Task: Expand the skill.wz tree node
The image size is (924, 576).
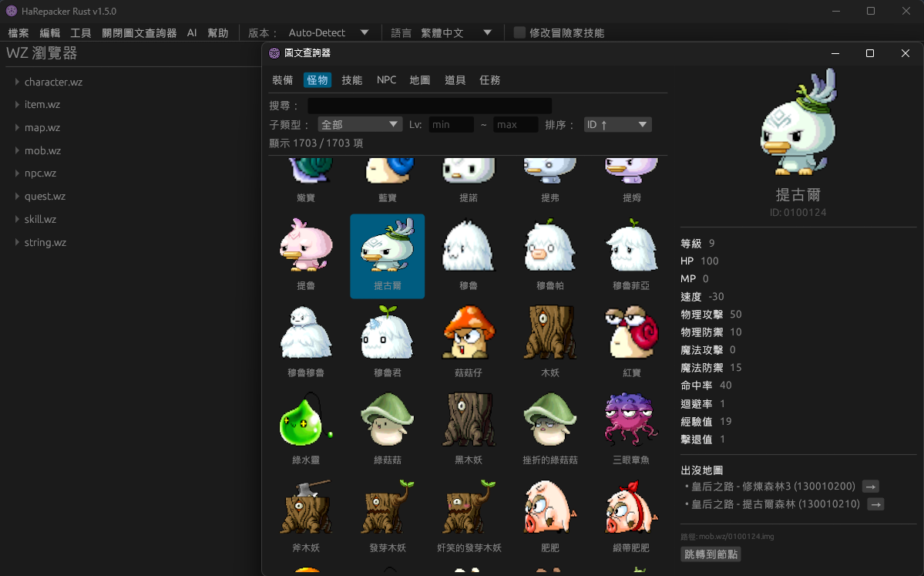Action: pyautogui.click(x=17, y=219)
